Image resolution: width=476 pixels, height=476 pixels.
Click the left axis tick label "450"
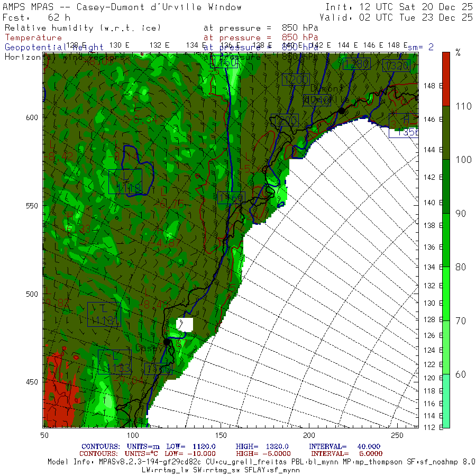32,381
